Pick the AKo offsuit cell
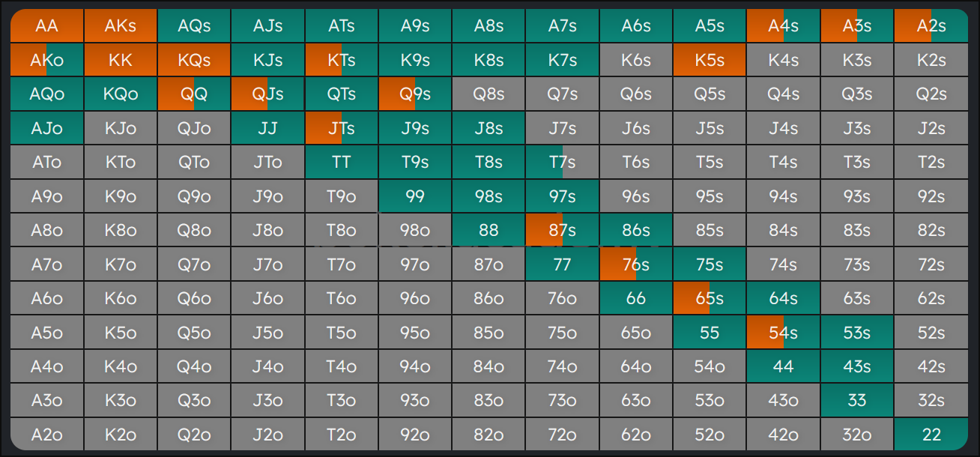 coord(46,60)
